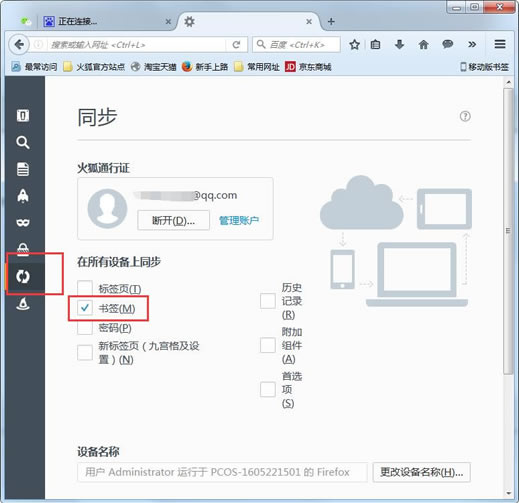Uncheck the 书签(M) sync checkbox
Viewport: 519px width, 503px height.
coord(85,308)
